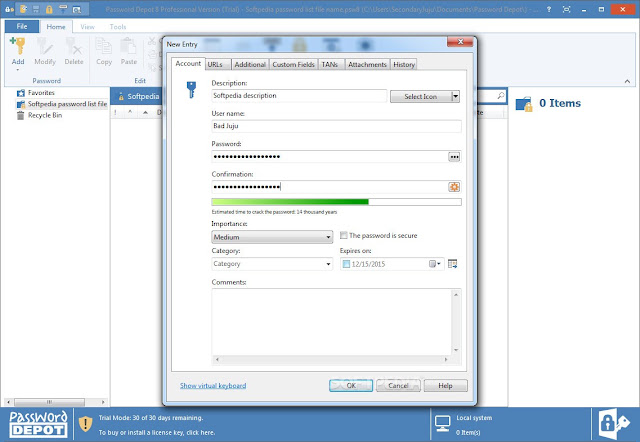Image resolution: width=640 pixels, height=442 pixels.
Task: Open the Category combo box
Action: coord(272,264)
